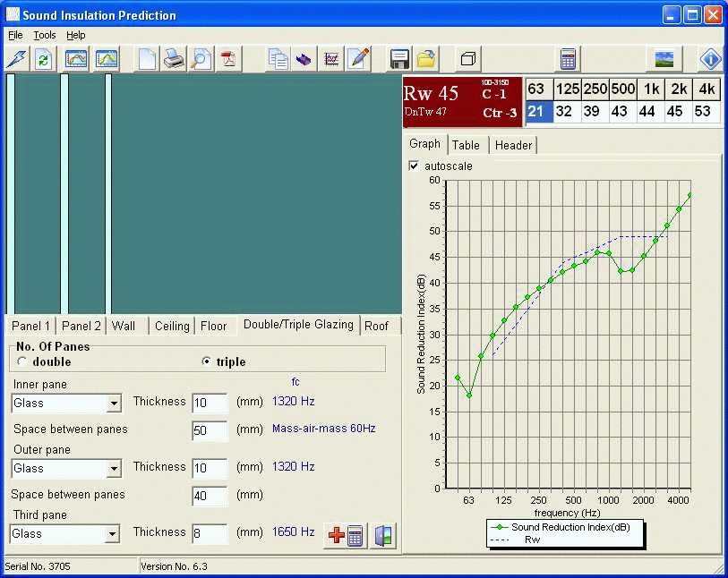Click the first Space between panes field

(x=210, y=430)
